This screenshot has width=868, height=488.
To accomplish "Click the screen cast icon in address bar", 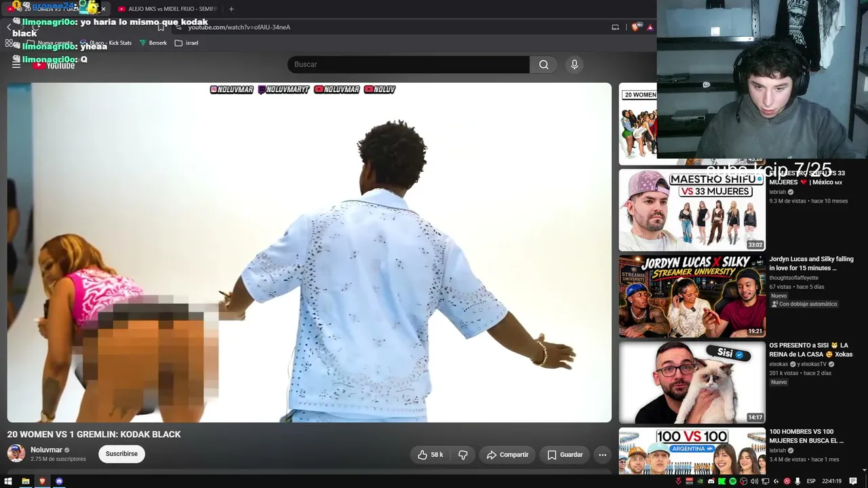I will tap(615, 27).
